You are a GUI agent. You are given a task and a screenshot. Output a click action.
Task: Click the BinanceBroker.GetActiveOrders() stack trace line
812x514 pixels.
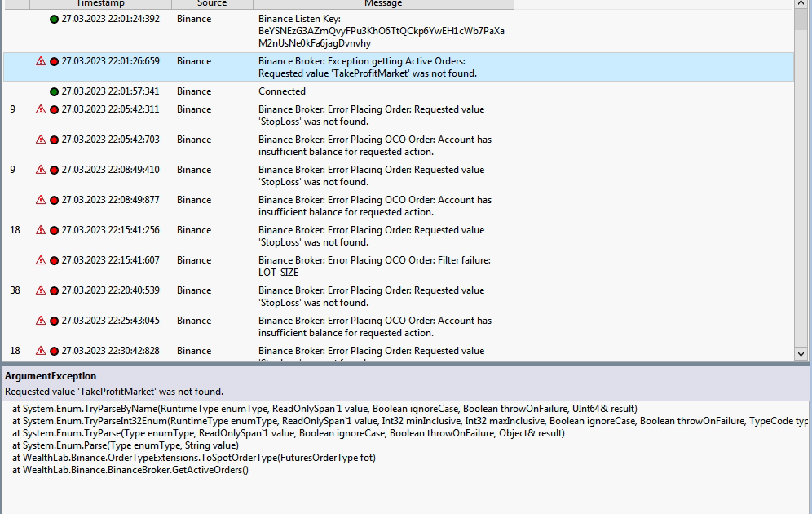click(x=130, y=470)
